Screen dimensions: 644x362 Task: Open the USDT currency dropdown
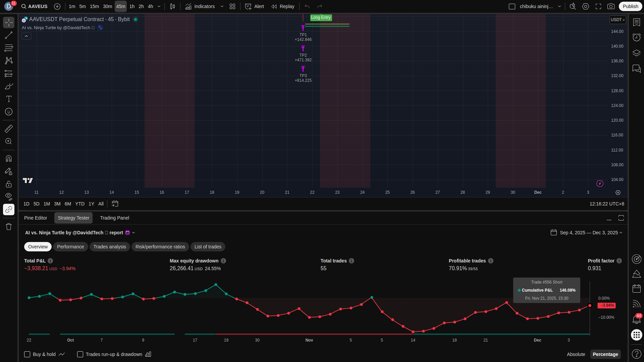point(618,20)
